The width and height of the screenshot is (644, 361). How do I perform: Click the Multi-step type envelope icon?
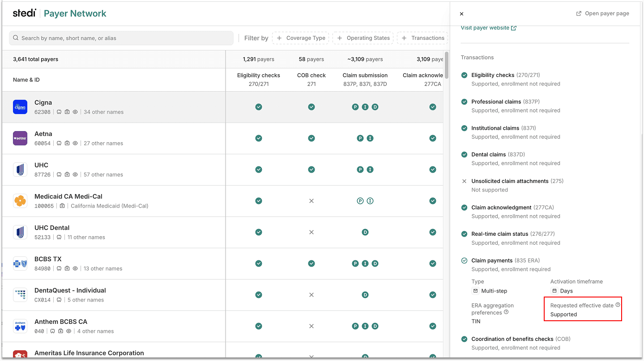[475, 291]
